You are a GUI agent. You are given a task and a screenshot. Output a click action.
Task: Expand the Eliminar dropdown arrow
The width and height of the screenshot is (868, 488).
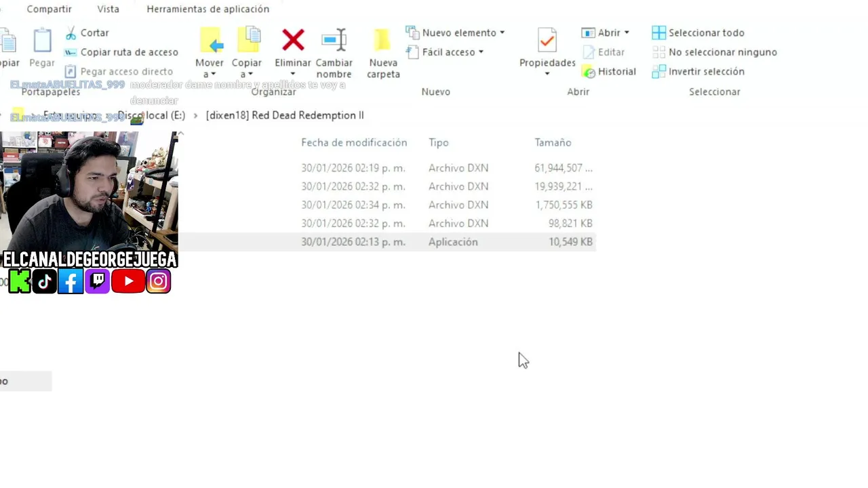(293, 75)
